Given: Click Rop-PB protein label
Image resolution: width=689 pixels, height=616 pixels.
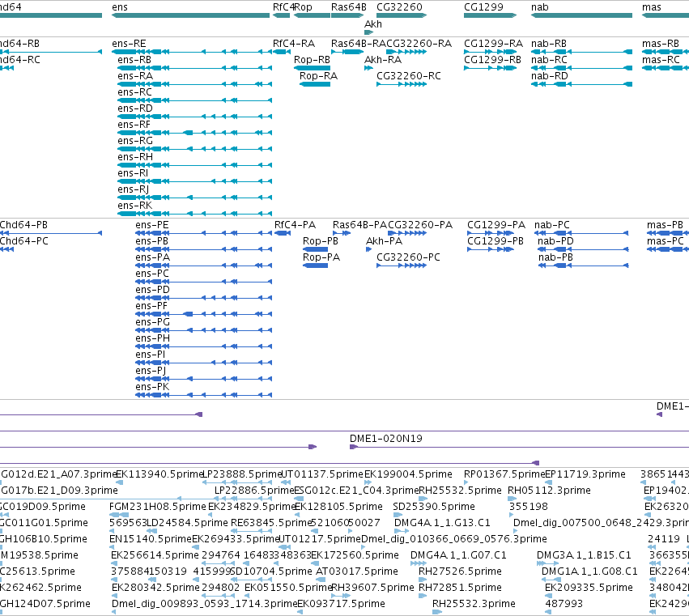Looking at the screenshot, I should [x=321, y=241].
